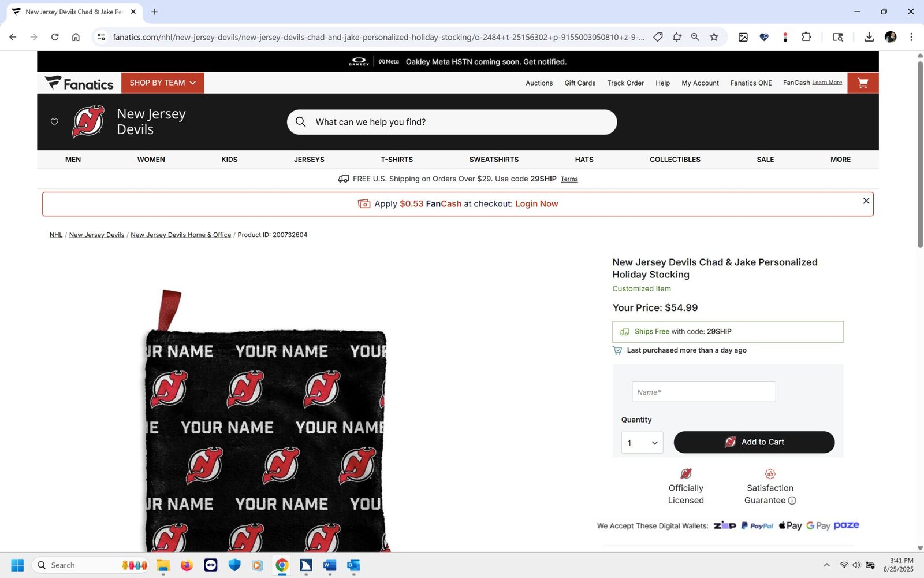924x578 pixels.
Task: View site information icon in address bar
Action: [x=101, y=37]
